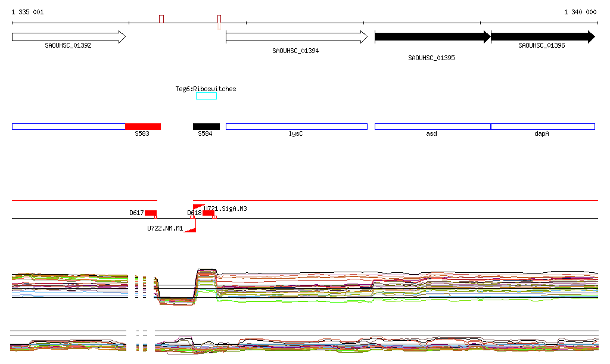Select the SAOUHSC_01394 gene arrow
This screenshot has height=364, width=610.
coord(296,37)
